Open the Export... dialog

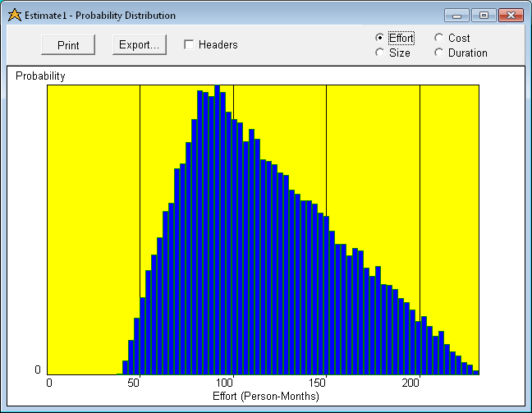(x=139, y=45)
